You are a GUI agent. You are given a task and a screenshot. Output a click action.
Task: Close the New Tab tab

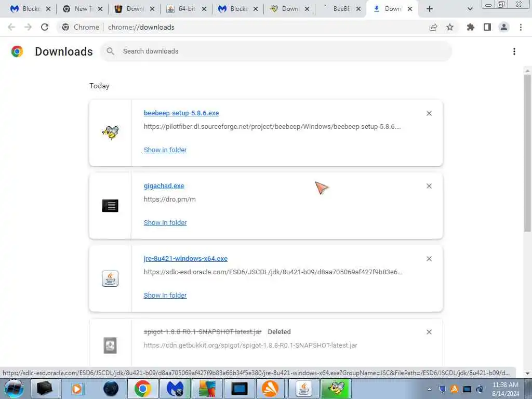point(100,9)
